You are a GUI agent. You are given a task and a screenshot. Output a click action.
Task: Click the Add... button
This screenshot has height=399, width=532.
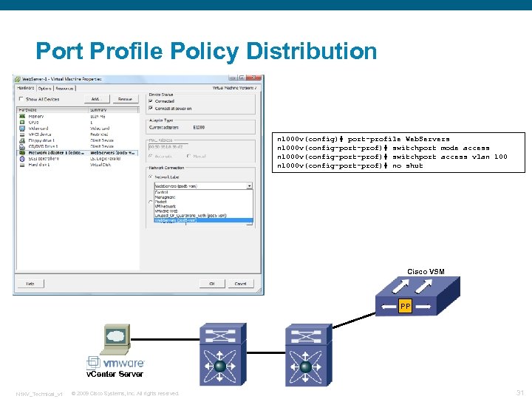[97, 99]
